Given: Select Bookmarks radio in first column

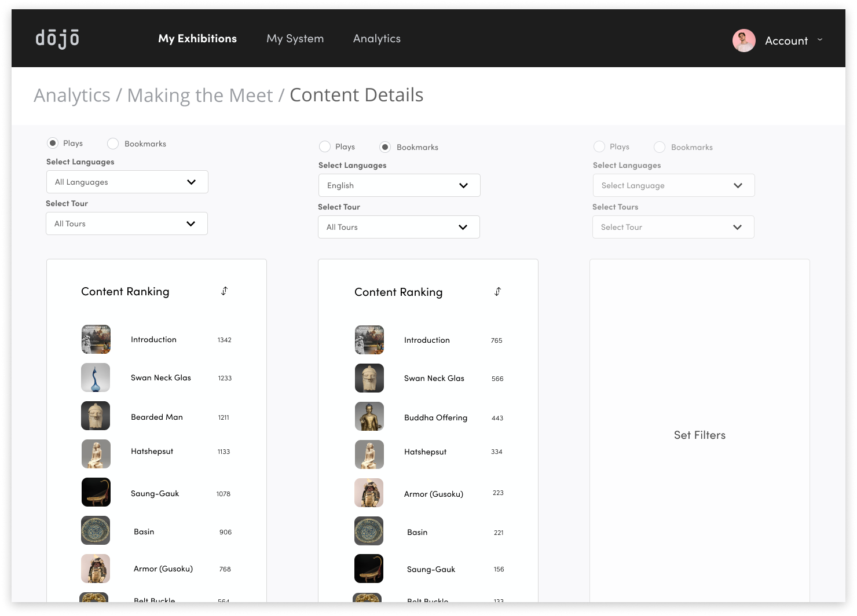Looking at the screenshot, I should pyautogui.click(x=113, y=144).
